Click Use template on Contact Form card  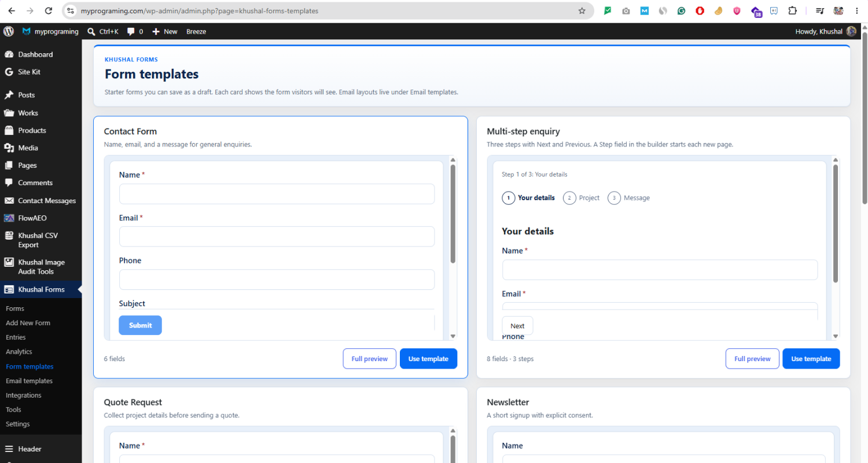pos(428,359)
